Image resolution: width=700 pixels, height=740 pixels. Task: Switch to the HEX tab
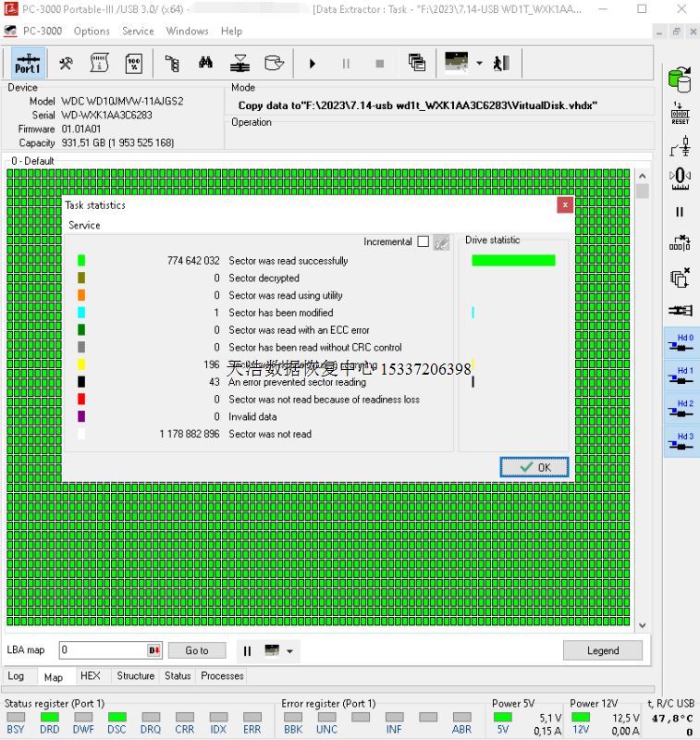click(x=90, y=676)
